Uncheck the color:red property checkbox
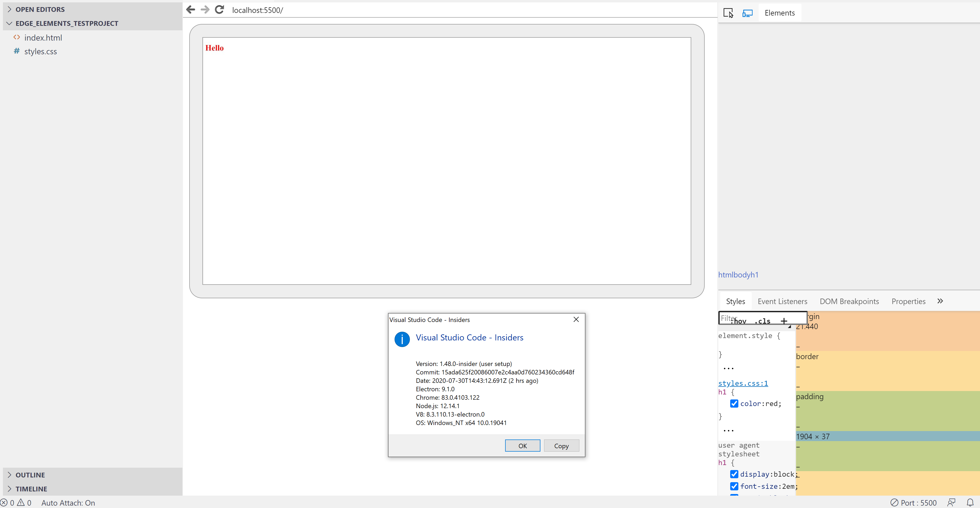 click(x=735, y=404)
